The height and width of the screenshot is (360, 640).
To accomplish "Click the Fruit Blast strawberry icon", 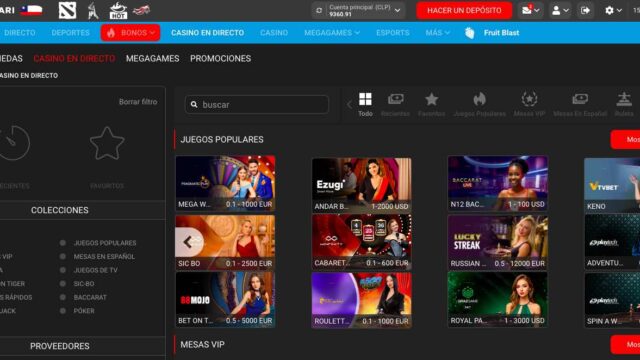I will 470,33.
